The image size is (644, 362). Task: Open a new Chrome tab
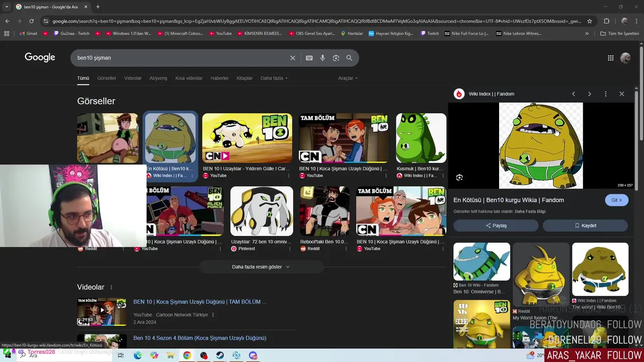pos(98,7)
